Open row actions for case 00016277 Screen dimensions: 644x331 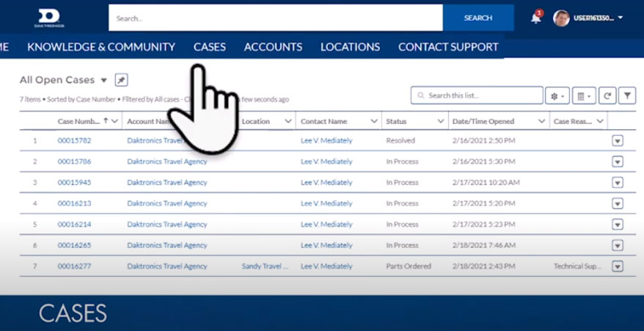coord(618,266)
